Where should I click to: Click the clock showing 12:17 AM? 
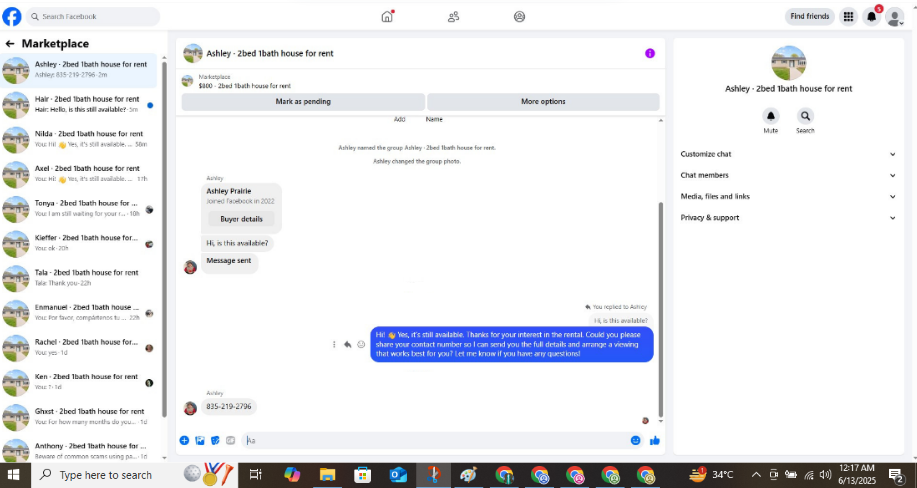(x=857, y=475)
